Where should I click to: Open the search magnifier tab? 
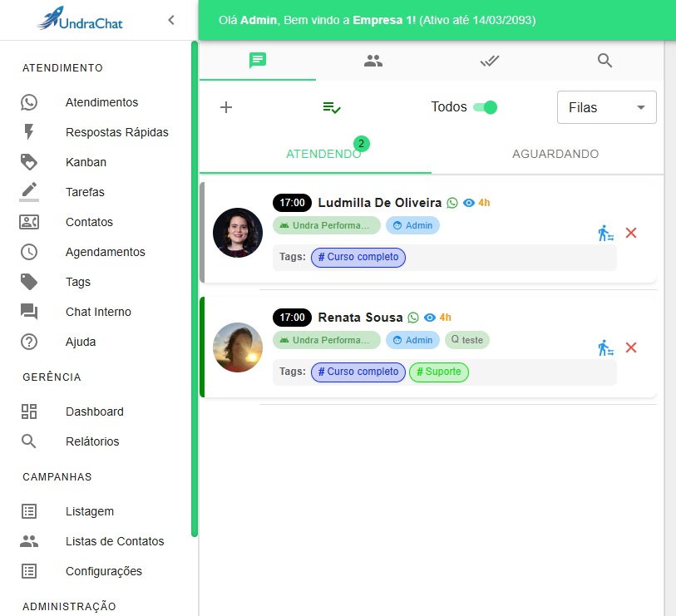click(x=605, y=61)
